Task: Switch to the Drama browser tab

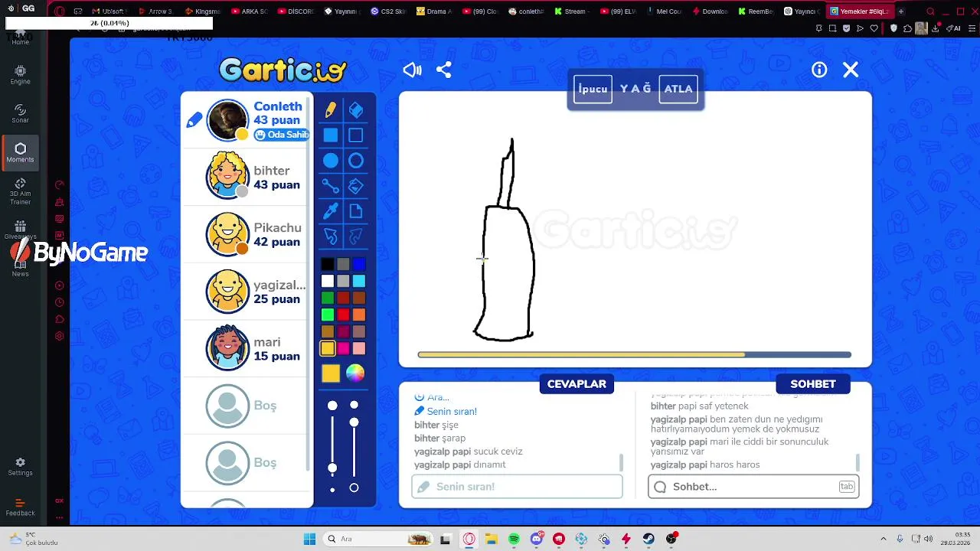Action: 433,11
